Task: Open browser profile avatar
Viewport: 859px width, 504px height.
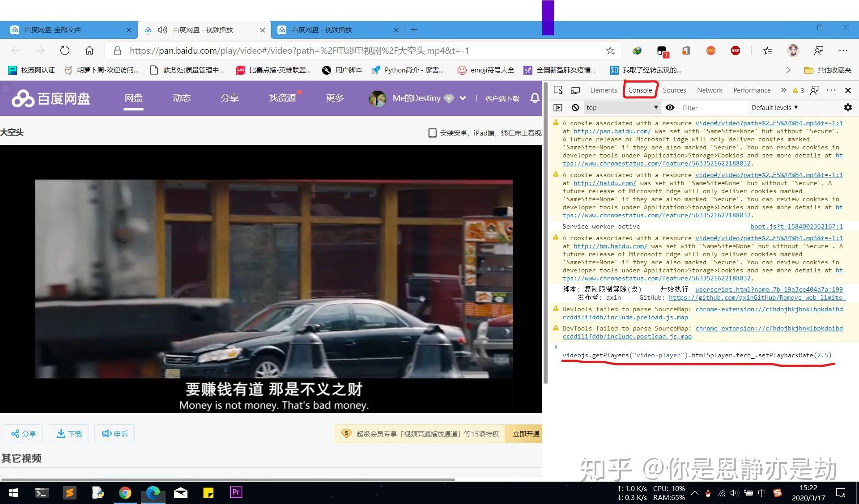Action: click(793, 51)
